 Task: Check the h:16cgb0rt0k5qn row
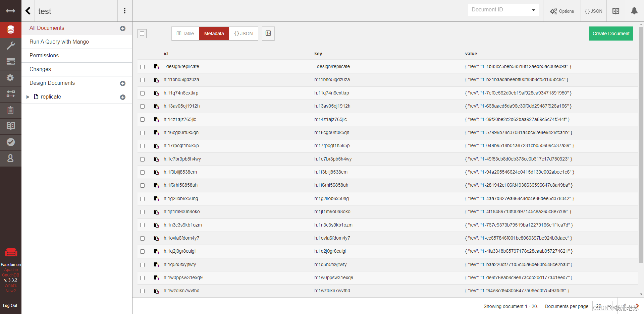coord(142,133)
